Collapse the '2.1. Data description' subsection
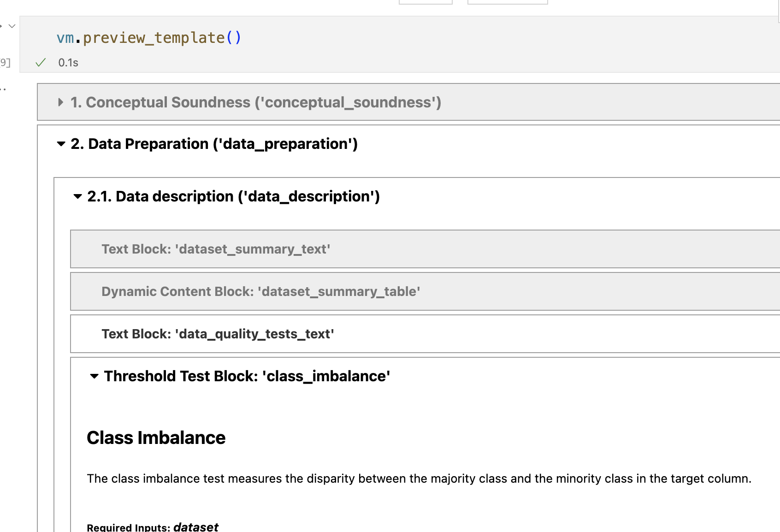Screen dimensions: 780x532 [78, 197]
